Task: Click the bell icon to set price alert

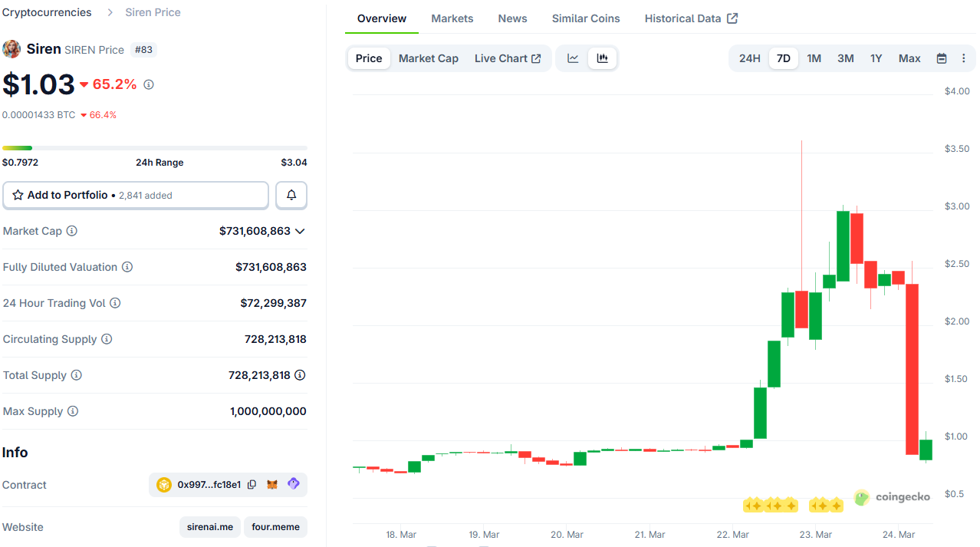Action: (291, 195)
